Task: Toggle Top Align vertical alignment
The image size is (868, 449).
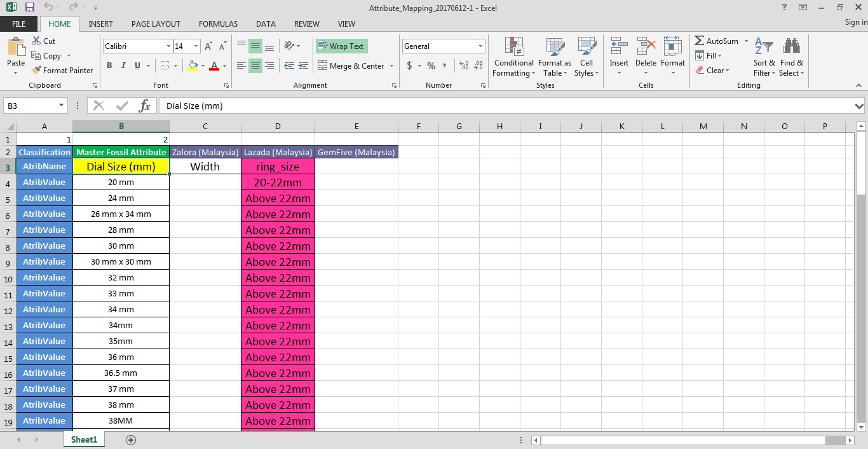Action: 241,46
